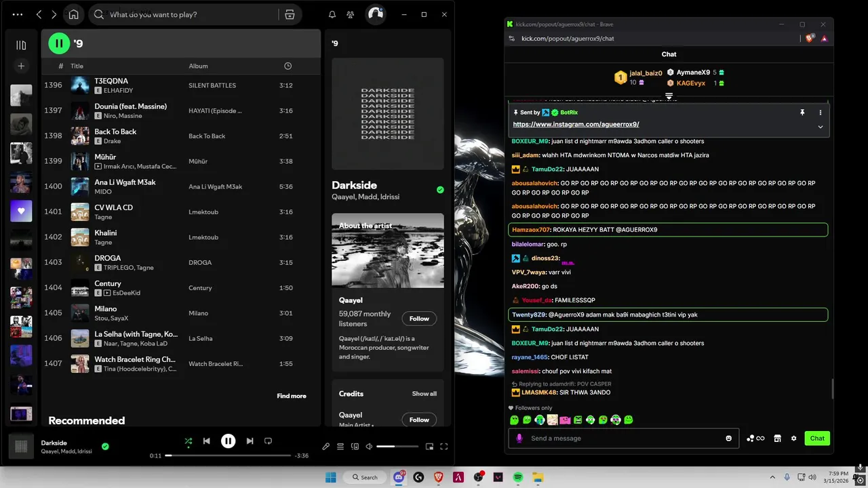Open the Kick shop icon
The image size is (868, 488).
[778, 439]
